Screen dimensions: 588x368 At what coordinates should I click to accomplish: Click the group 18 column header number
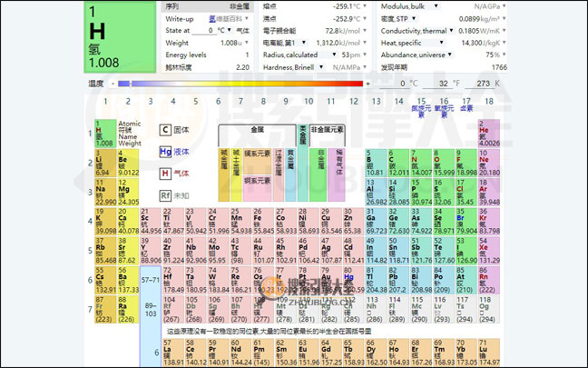coord(489,102)
